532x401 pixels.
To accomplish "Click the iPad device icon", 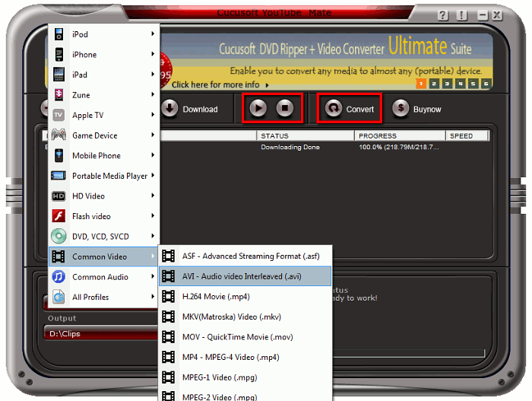I will click(59, 75).
